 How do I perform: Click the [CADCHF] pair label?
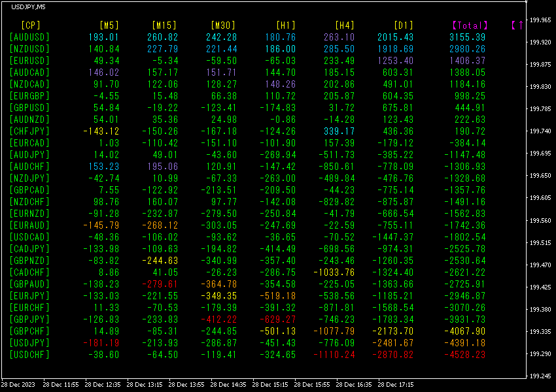pyautogui.click(x=29, y=272)
